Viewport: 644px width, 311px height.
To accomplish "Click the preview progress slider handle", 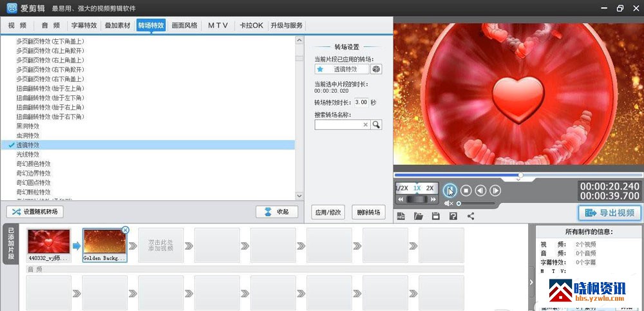I will [x=520, y=175].
